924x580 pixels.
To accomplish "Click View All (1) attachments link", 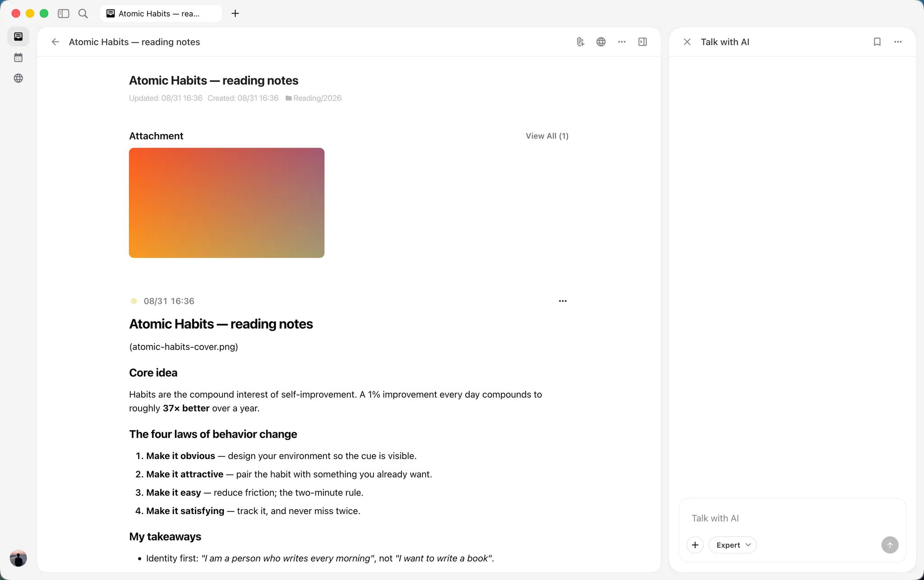I will pyautogui.click(x=547, y=136).
